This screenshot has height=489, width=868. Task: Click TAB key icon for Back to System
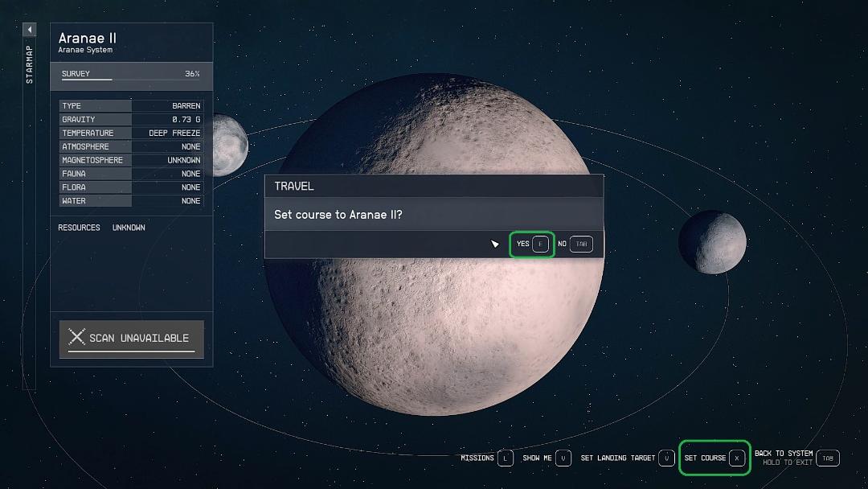tap(828, 458)
